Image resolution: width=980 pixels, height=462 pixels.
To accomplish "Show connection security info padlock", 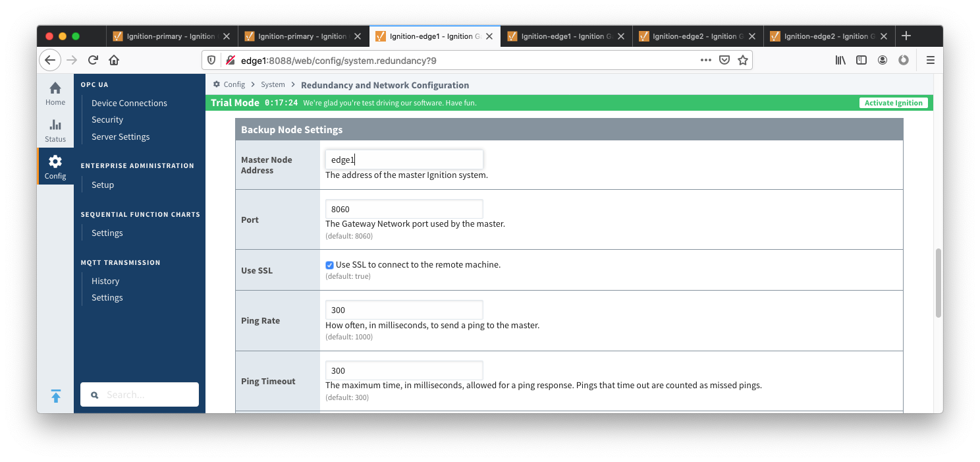I will pyautogui.click(x=231, y=60).
